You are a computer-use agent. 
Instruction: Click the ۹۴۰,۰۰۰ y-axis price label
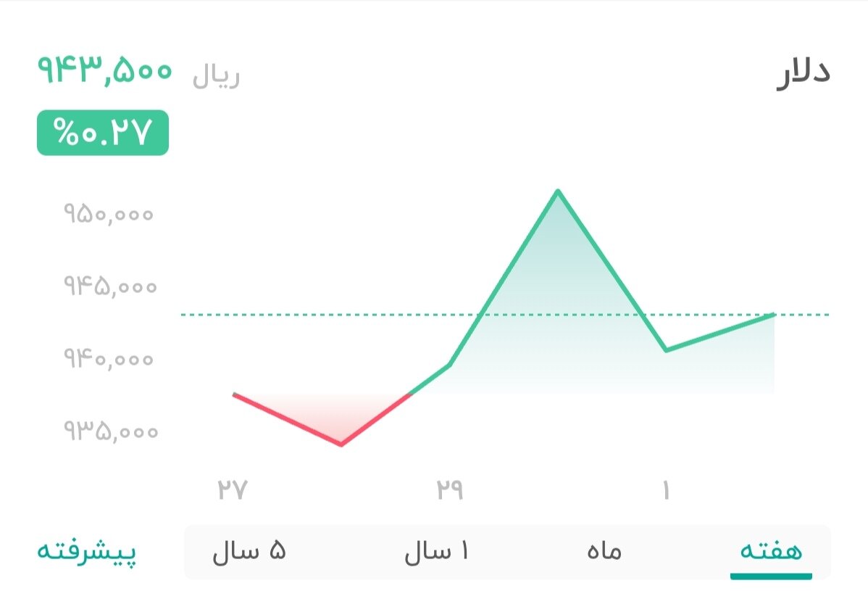(x=108, y=358)
